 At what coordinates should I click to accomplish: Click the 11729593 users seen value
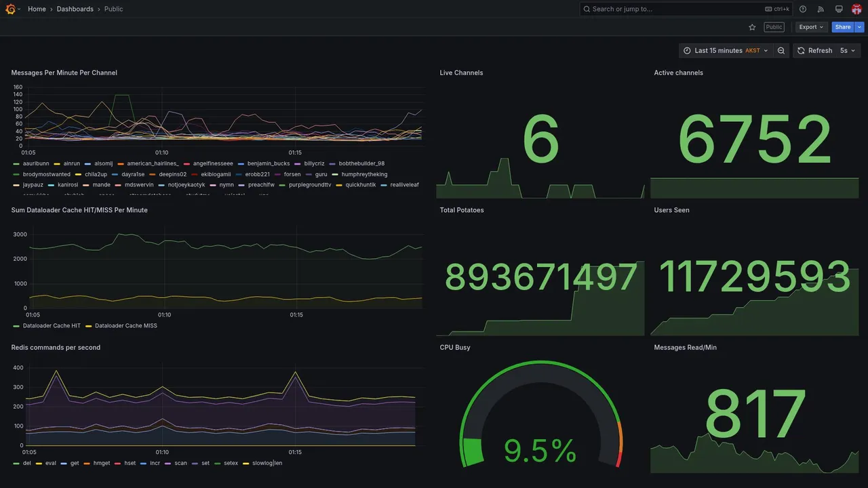point(755,277)
